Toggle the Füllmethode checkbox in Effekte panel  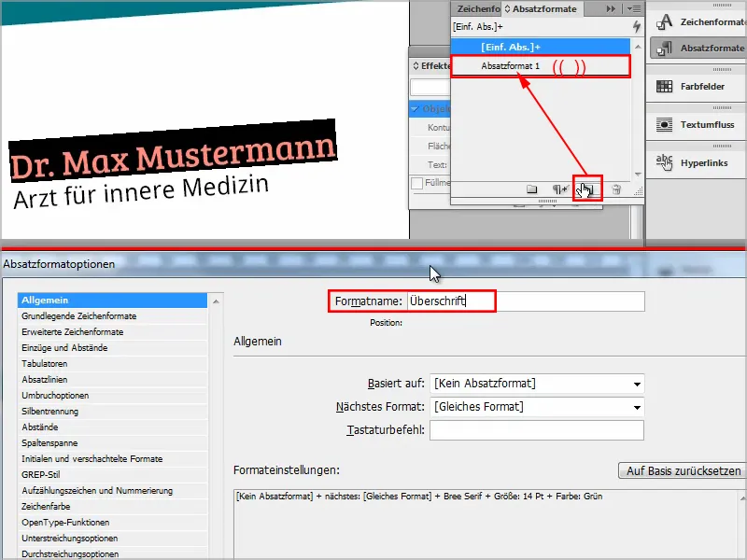(416, 183)
